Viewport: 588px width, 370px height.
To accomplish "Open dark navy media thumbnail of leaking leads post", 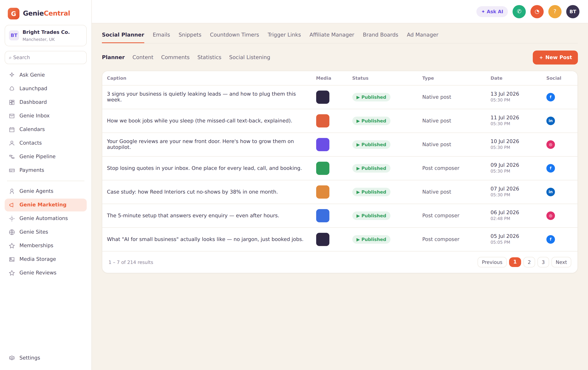I will [x=323, y=97].
